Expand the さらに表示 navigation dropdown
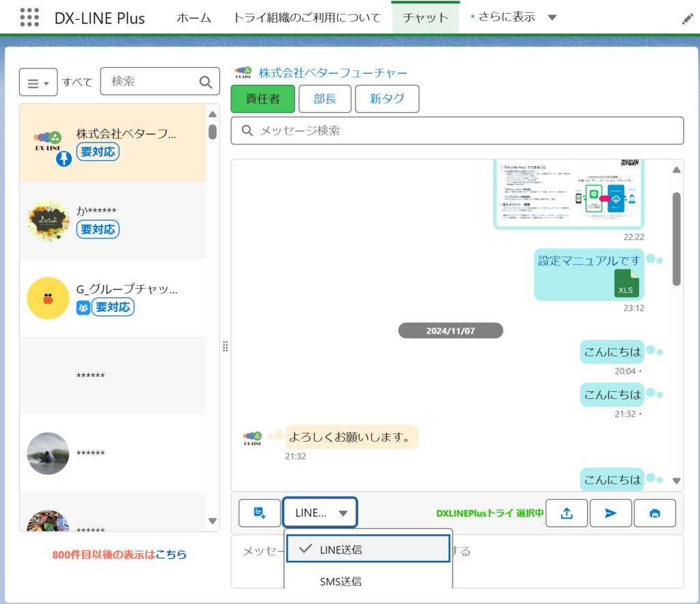 point(552,18)
